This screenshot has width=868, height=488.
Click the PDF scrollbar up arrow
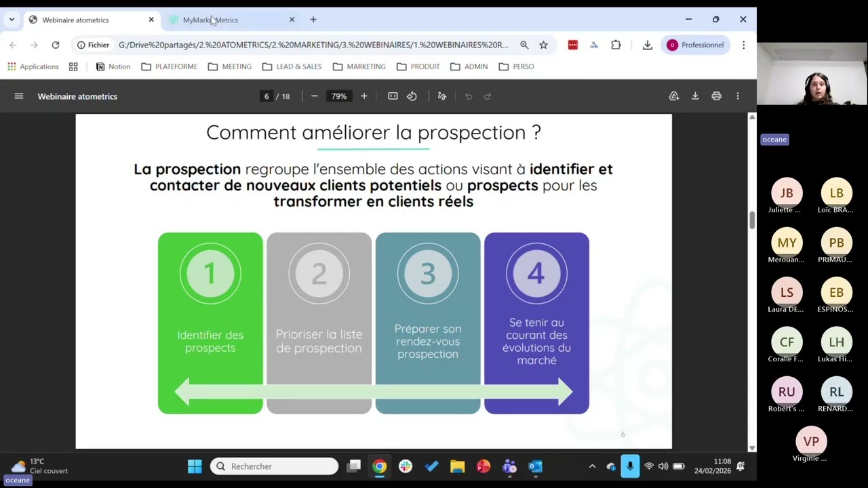point(751,117)
